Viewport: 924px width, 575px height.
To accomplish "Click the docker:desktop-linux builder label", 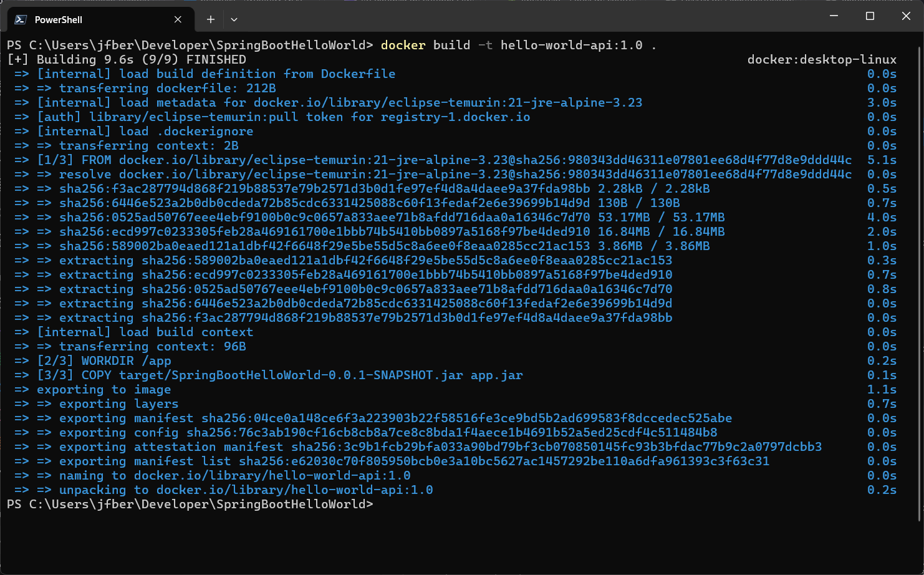I will tap(821, 59).
